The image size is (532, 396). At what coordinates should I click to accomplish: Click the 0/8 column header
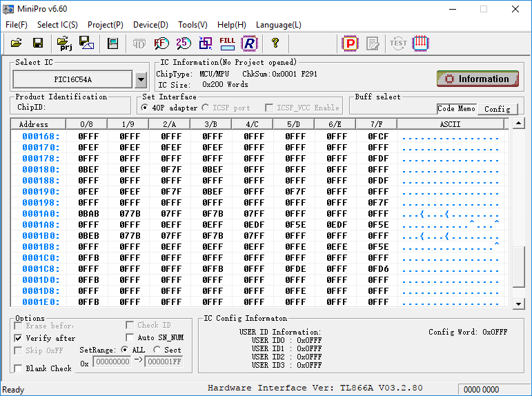pyautogui.click(x=86, y=124)
